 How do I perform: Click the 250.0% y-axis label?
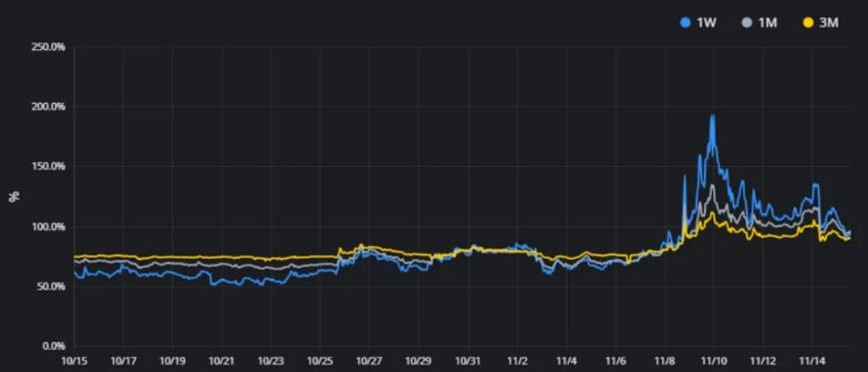(x=50, y=47)
